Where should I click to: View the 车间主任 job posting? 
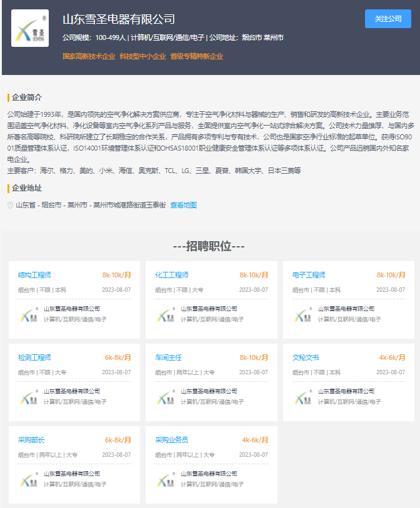pos(168,357)
